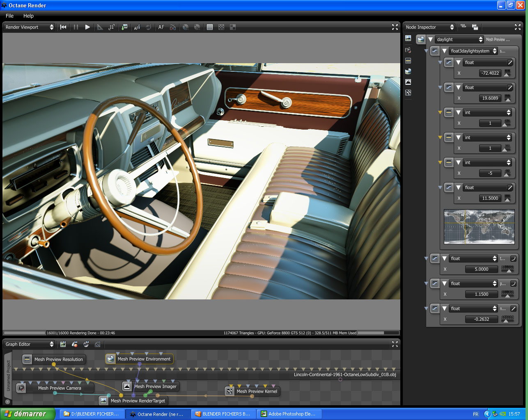Click the stereo glasses icon in the viewport toolbar
This screenshot has height=420, width=528.
[173, 27]
